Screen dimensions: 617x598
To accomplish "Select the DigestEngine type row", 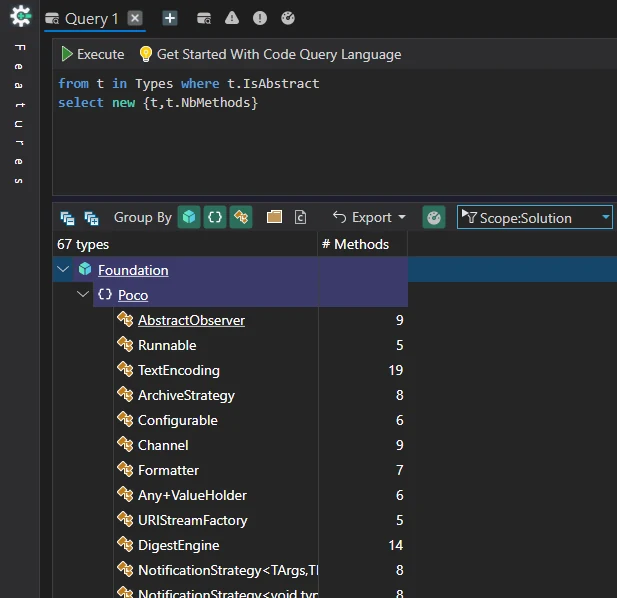I will (x=260, y=545).
